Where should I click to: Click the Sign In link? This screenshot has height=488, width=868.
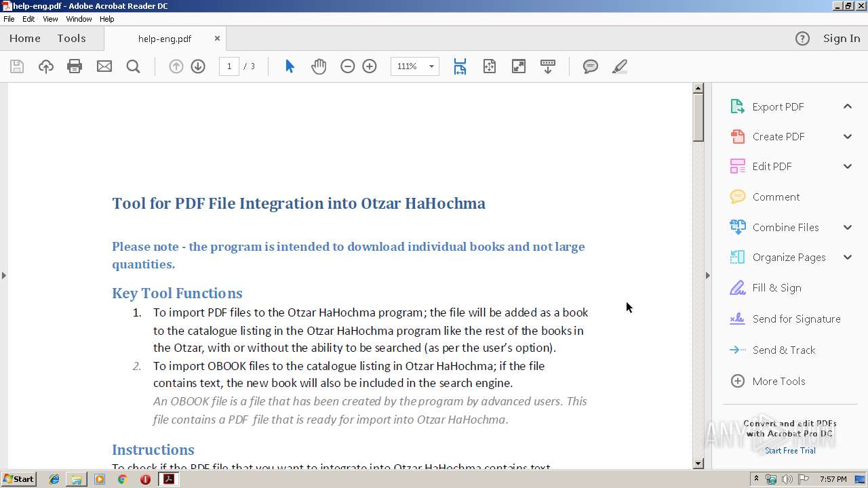click(842, 39)
